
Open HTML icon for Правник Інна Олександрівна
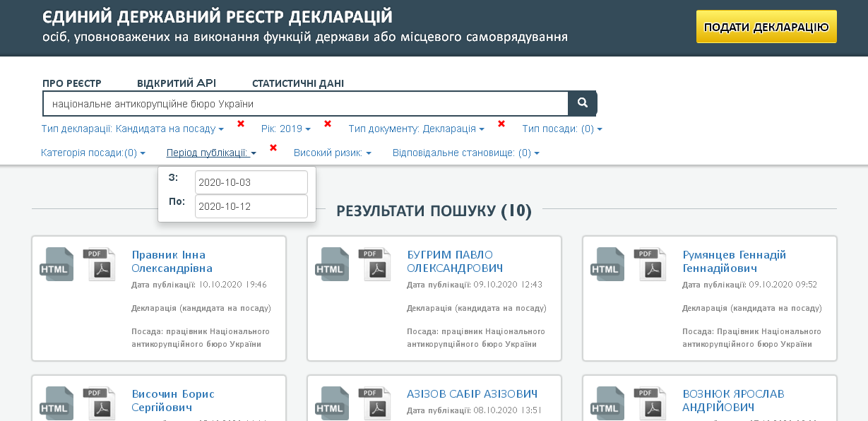click(x=57, y=264)
